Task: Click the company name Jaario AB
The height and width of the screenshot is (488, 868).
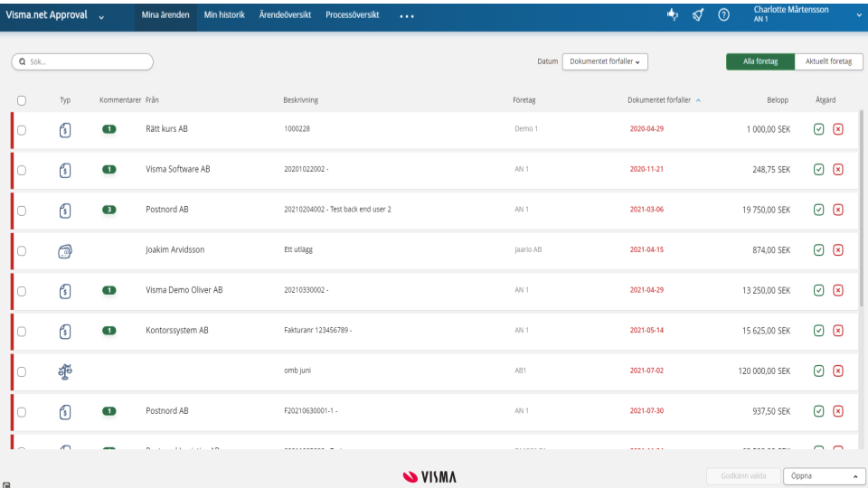Action: point(528,249)
